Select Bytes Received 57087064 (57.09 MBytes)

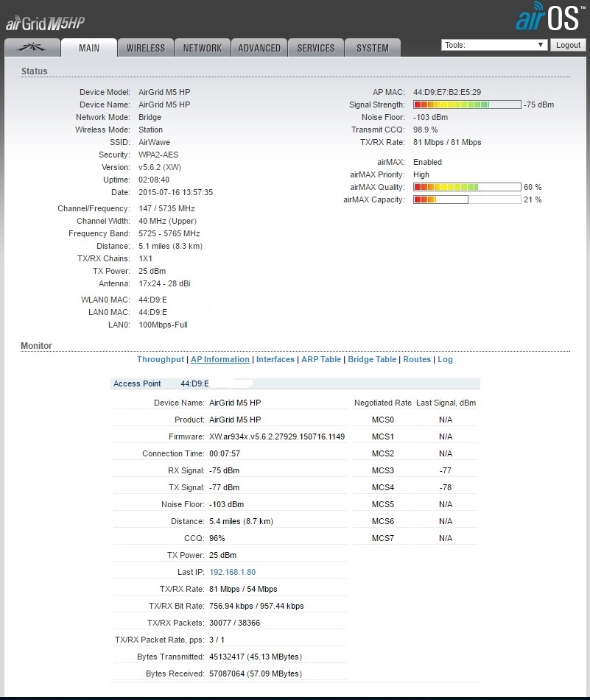pos(256,674)
